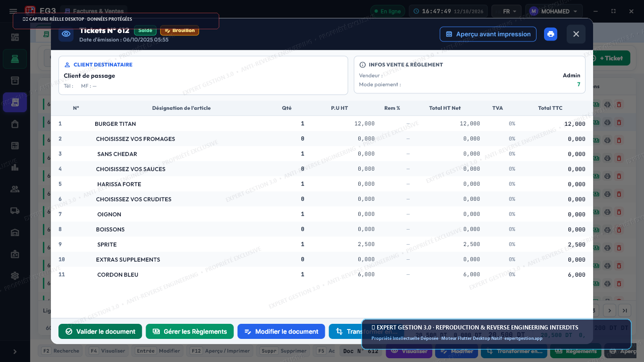Click Valider le document button
The height and width of the screenshot is (362, 644).
100,331
